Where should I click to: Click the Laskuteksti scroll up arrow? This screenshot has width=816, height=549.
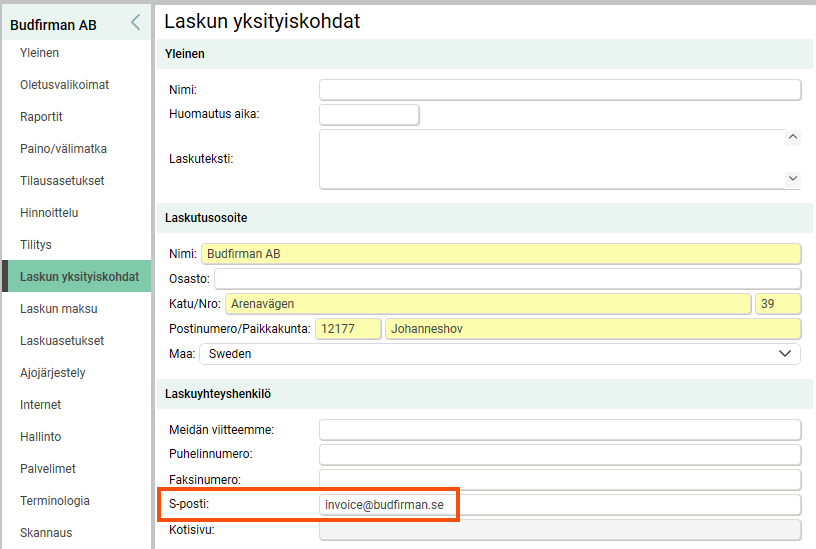click(793, 137)
